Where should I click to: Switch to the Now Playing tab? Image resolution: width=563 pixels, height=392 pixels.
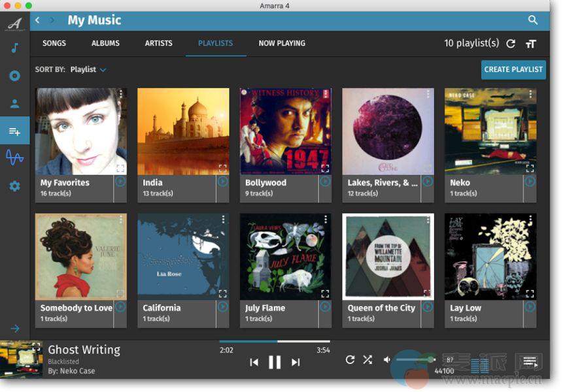click(281, 44)
